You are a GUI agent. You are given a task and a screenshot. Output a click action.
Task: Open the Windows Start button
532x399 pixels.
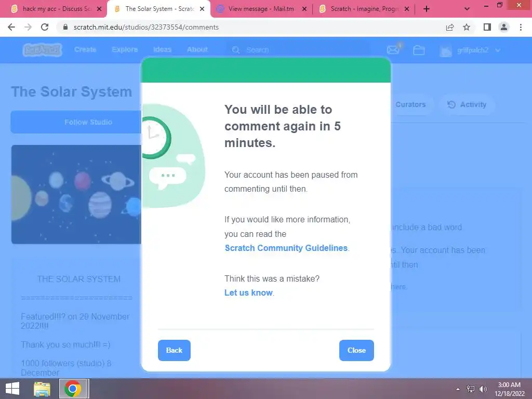(12, 389)
